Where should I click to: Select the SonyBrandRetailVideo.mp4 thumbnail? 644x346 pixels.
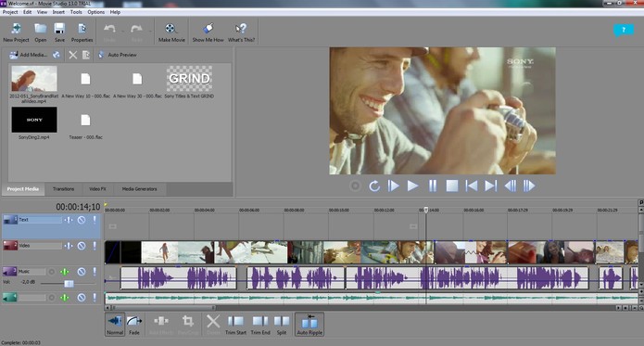click(x=34, y=79)
